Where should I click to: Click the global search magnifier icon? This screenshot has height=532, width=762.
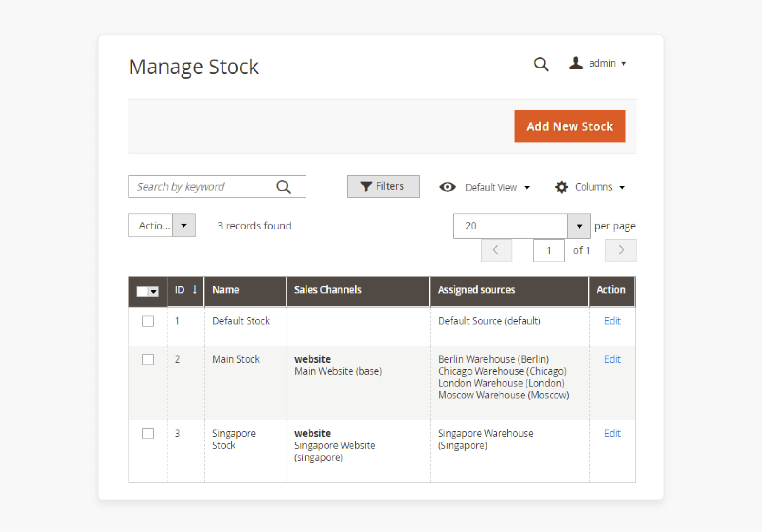[541, 64]
